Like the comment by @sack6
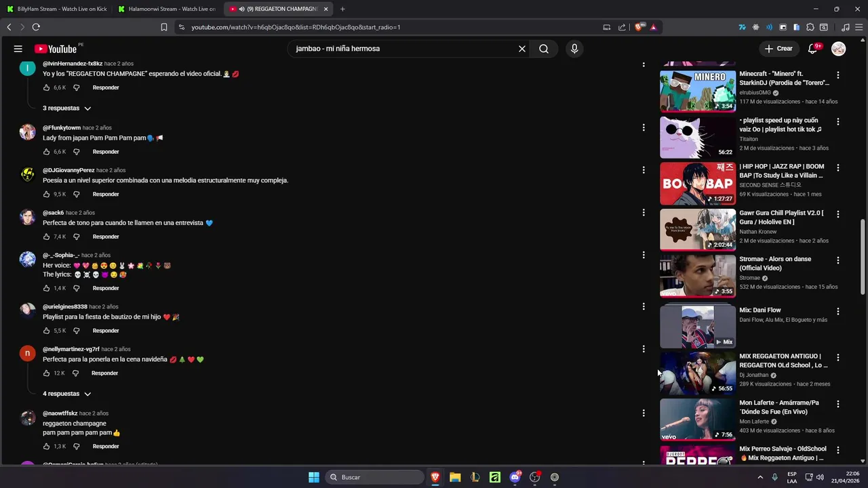868x488 pixels. tap(47, 237)
